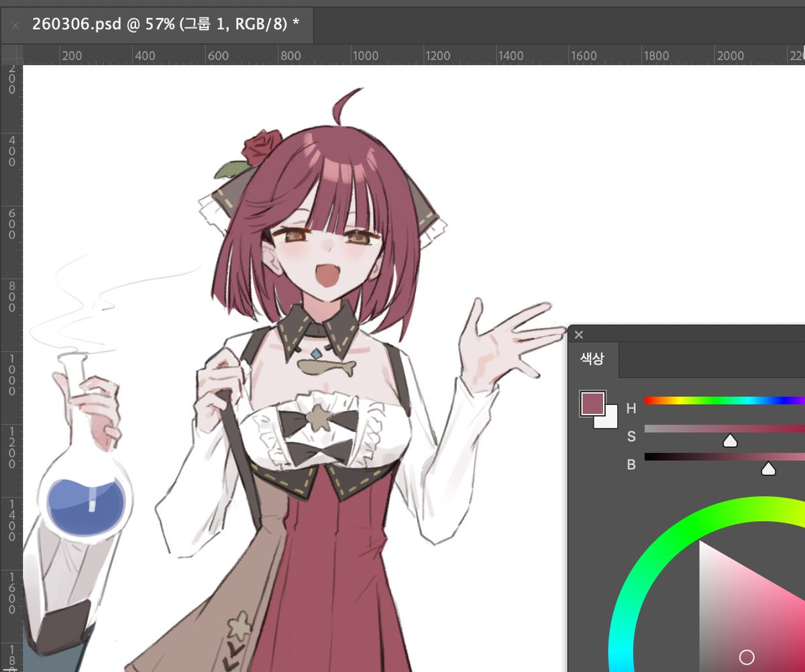
Task: Close the 260306.psd document tab
Action: (x=15, y=25)
